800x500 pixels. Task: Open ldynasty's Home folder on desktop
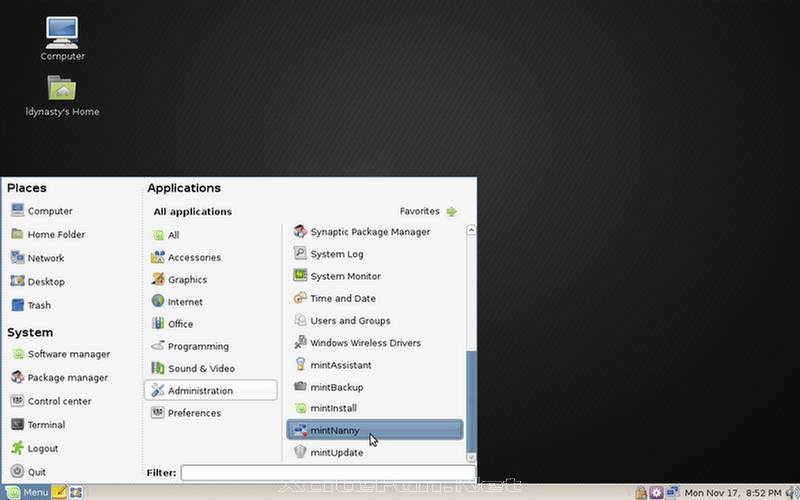(x=62, y=95)
